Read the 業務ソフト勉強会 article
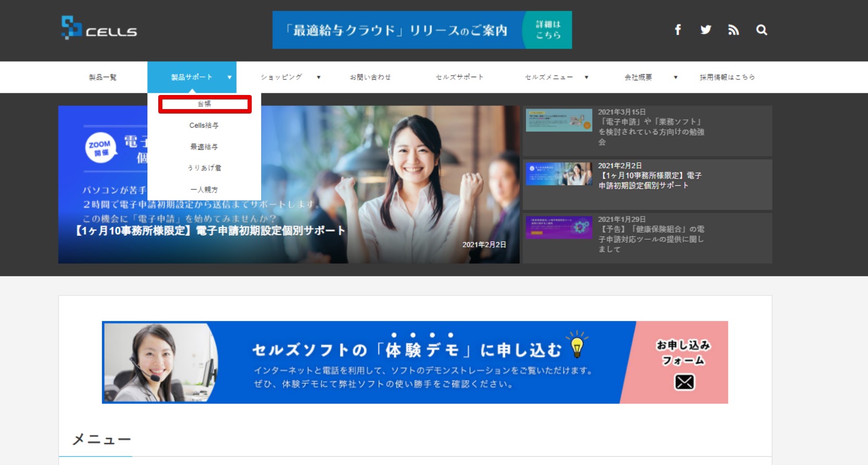 pos(651,132)
